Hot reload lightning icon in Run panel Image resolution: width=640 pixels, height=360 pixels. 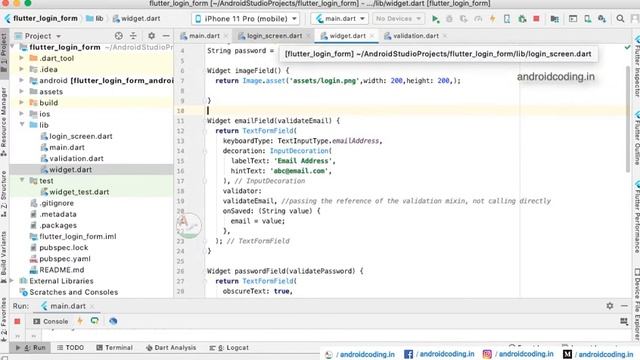point(80,321)
